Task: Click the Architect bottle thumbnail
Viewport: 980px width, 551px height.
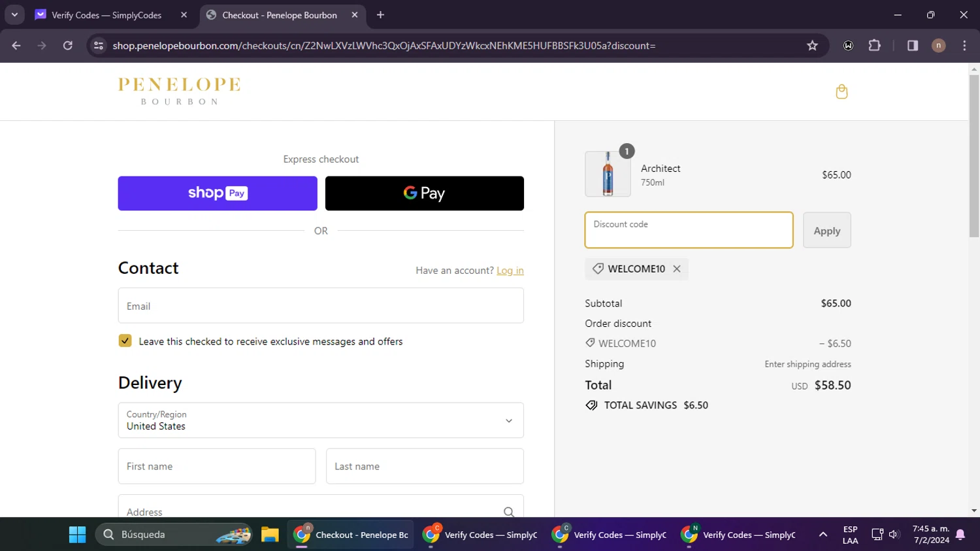Action: (608, 174)
